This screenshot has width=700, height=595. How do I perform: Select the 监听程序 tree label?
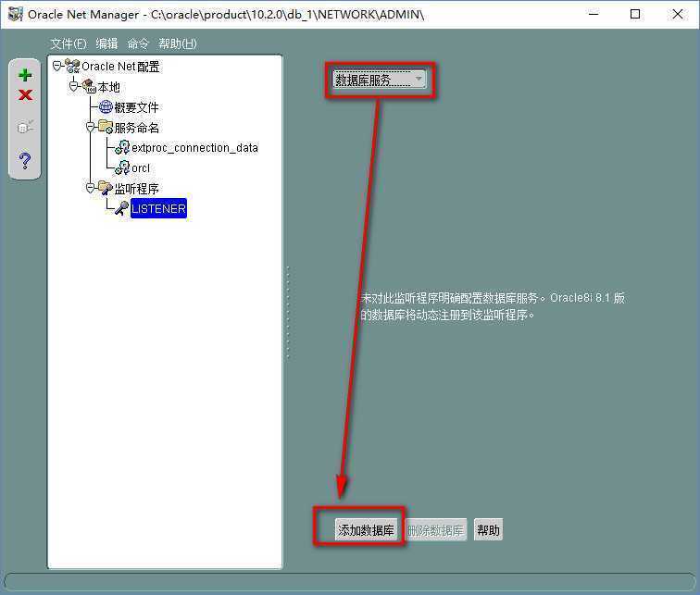(137, 188)
